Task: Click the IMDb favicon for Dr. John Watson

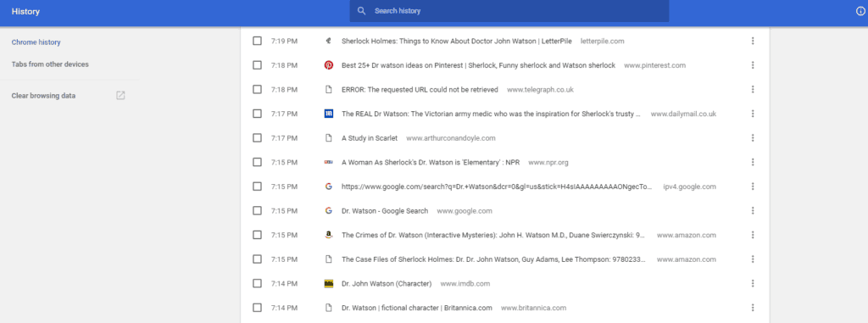Action: pos(328,284)
